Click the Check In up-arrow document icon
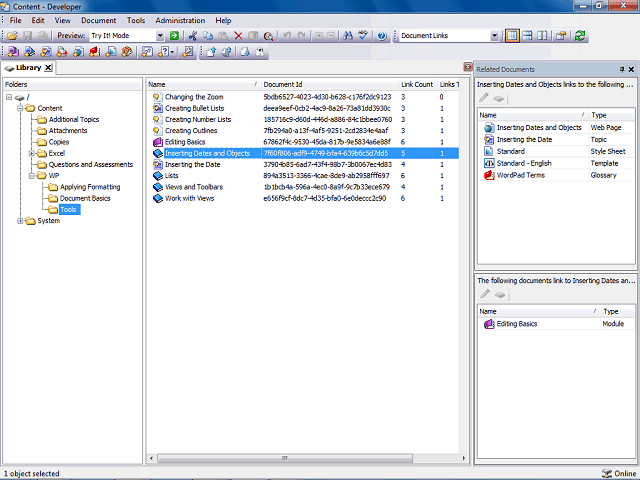Image resolution: width=640 pixels, height=480 pixels. [211, 52]
